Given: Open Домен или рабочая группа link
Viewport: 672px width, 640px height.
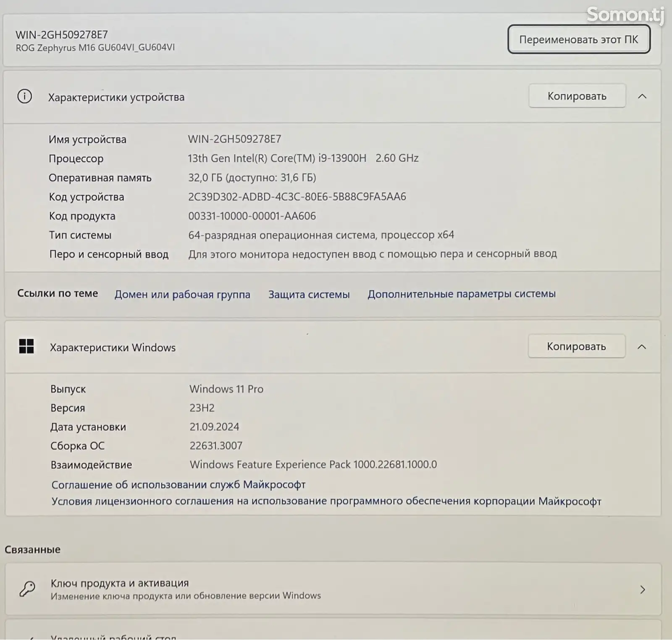Looking at the screenshot, I should click(x=182, y=294).
